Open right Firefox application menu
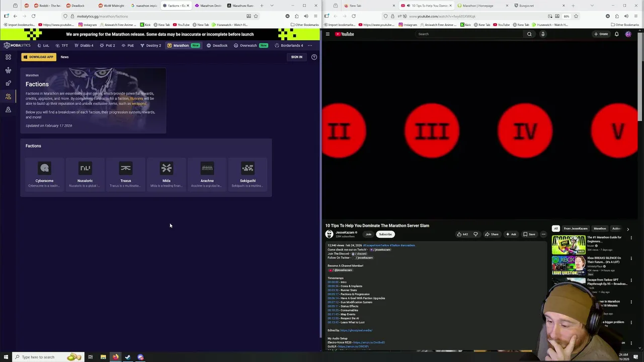 [x=636, y=16]
